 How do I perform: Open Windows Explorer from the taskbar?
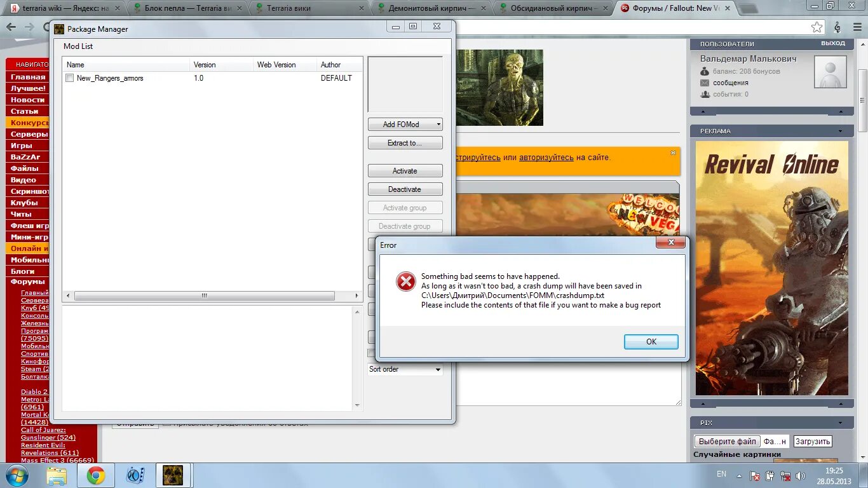pyautogui.click(x=56, y=475)
